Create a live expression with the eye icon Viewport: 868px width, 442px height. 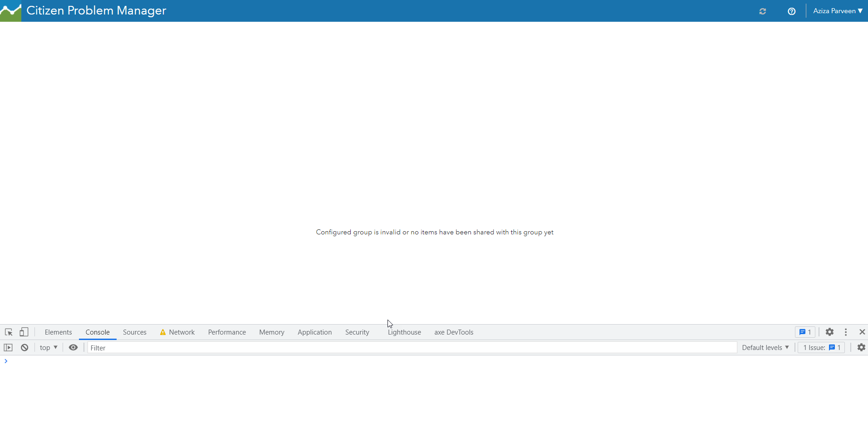(73, 347)
